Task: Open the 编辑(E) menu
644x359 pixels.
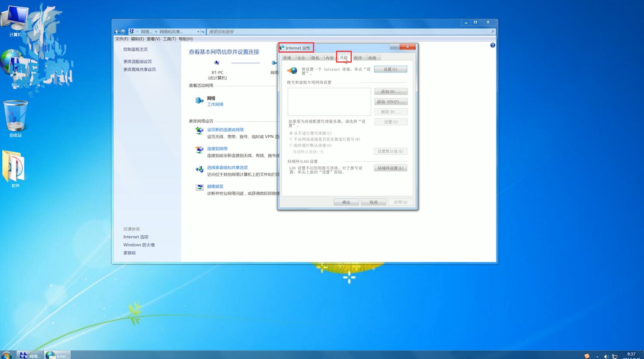Action: pyautogui.click(x=137, y=39)
